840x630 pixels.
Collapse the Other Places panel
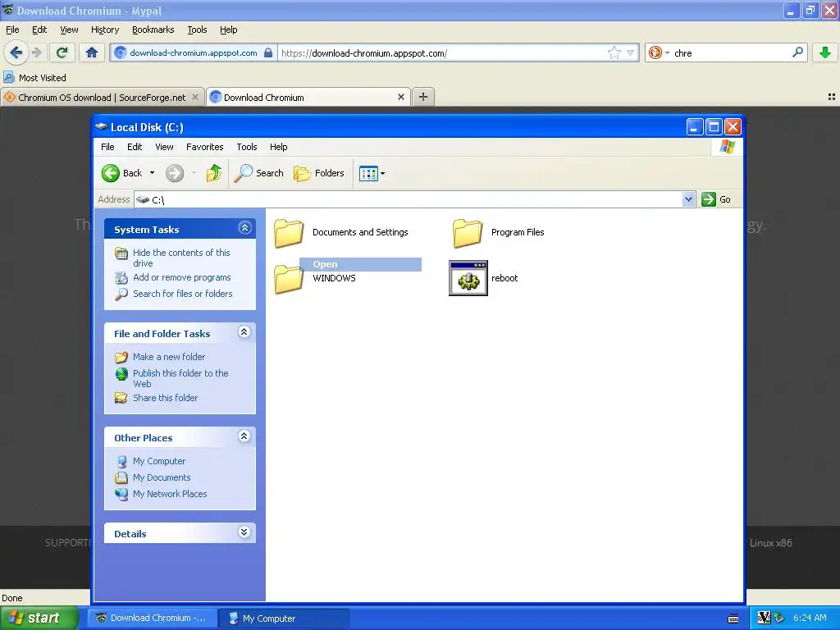coord(244,436)
